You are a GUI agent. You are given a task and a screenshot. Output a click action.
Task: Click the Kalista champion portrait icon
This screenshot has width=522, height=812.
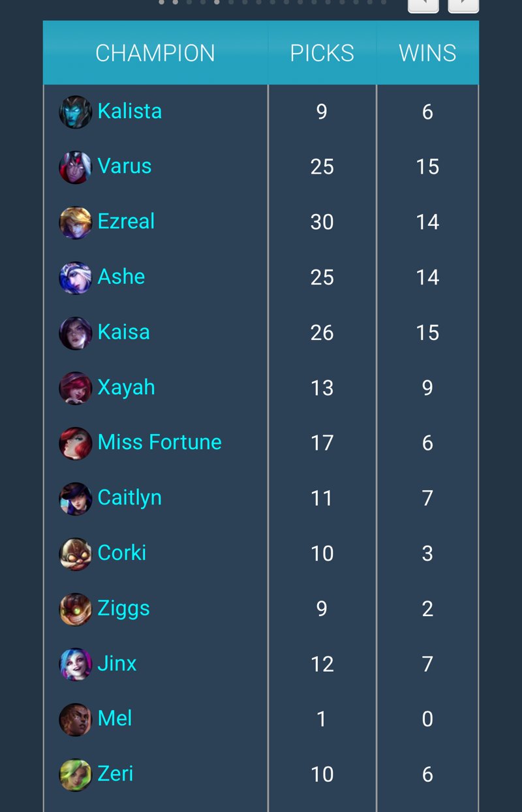pos(75,112)
